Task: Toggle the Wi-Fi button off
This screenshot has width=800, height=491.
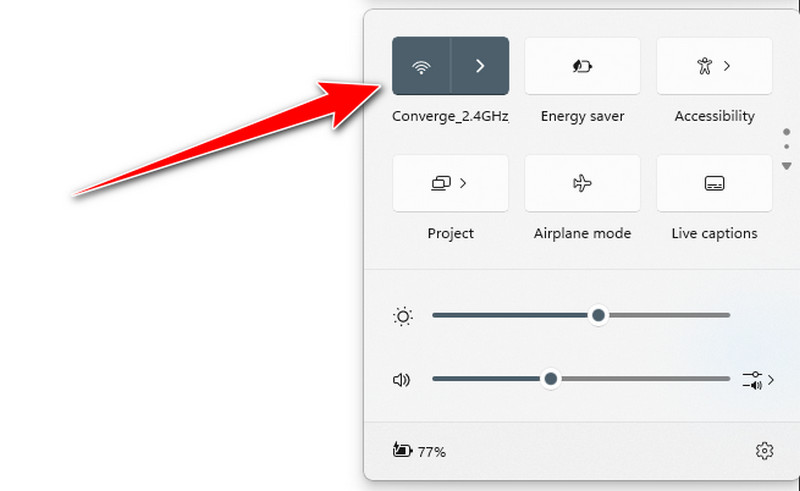Action: (421, 67)
